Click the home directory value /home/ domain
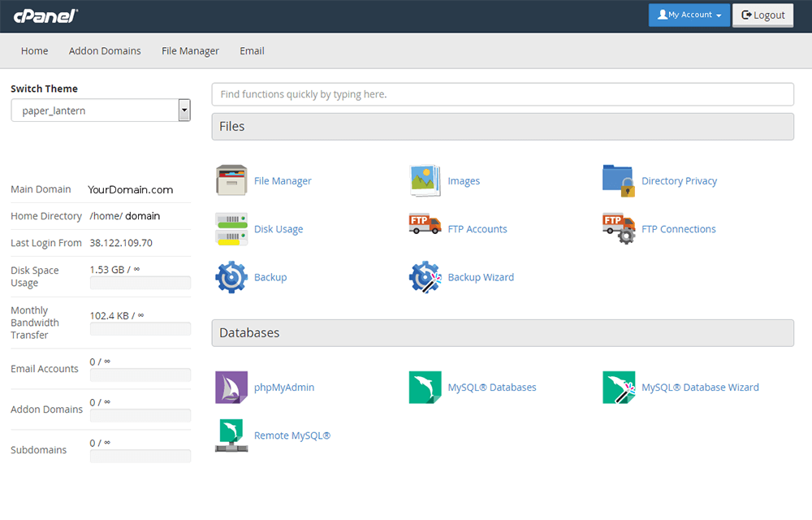Viewport: 812px width, 520px height. [125, 216]
